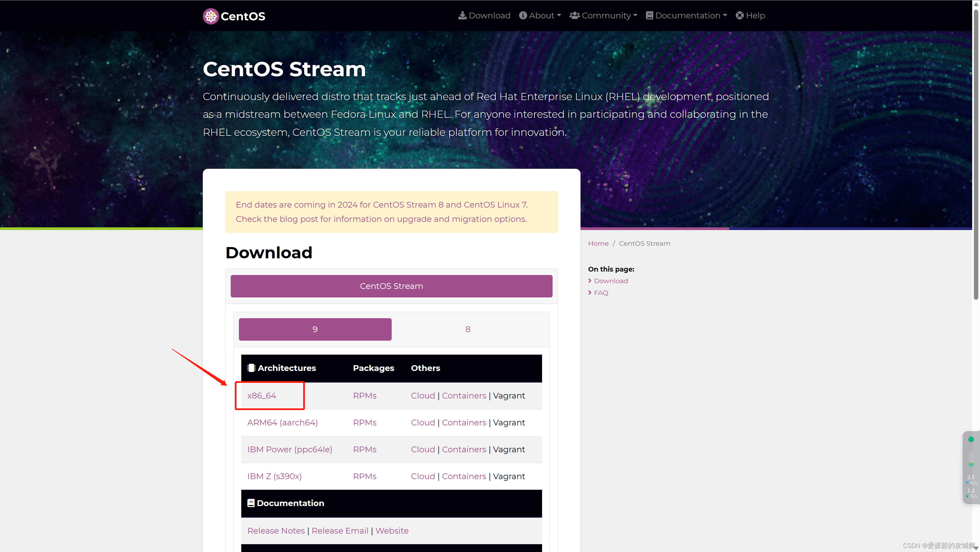Open Release Notes link
The width and height of the screenshot is (980, 552).
[276, 531]
